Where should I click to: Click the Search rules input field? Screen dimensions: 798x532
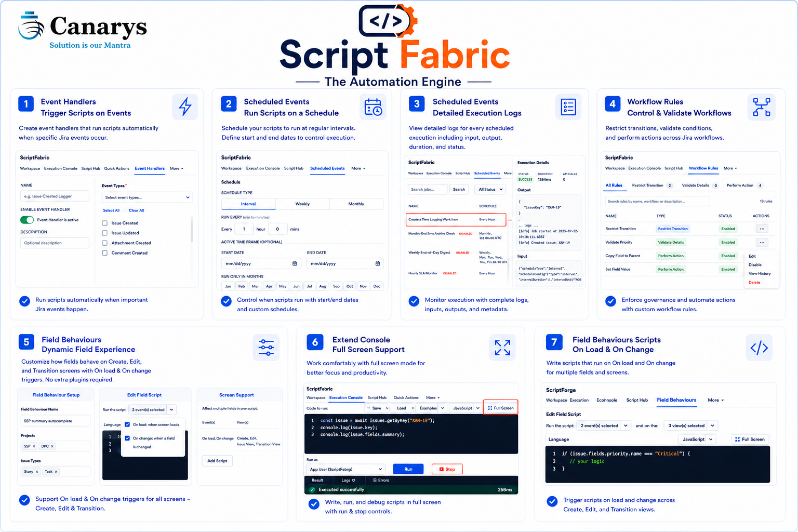pyautogui.click(x=657, y=201)
